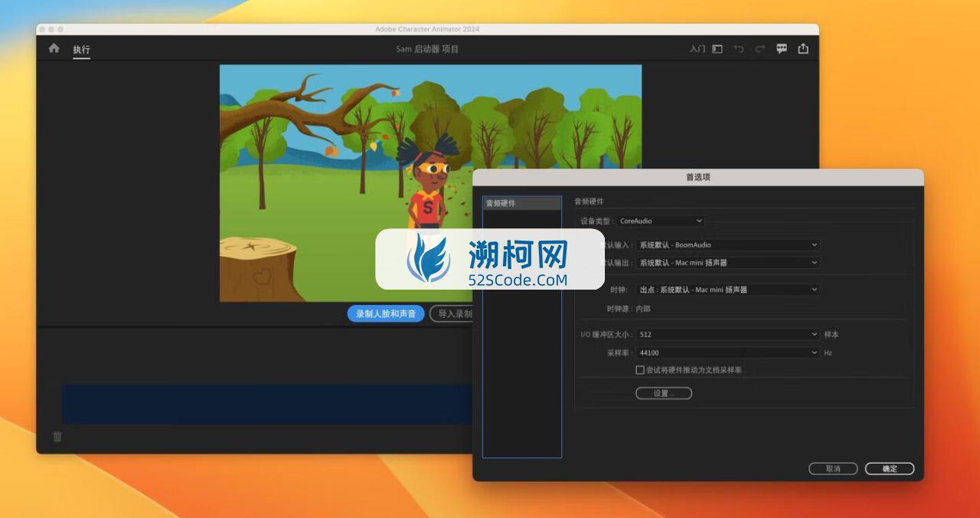Click the trash icon below the timeline
Image resolution: width=980 pixels, height=518 pixels.
[57, 437]
